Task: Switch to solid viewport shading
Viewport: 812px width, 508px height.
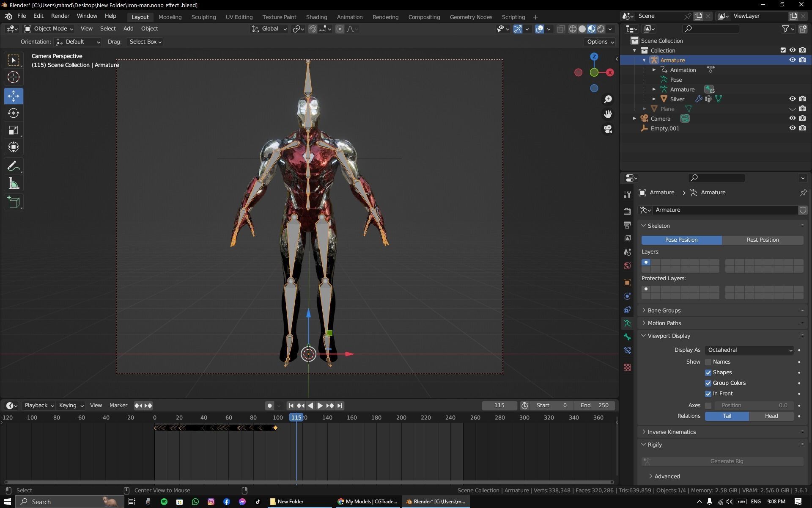Action: (582, 29)
